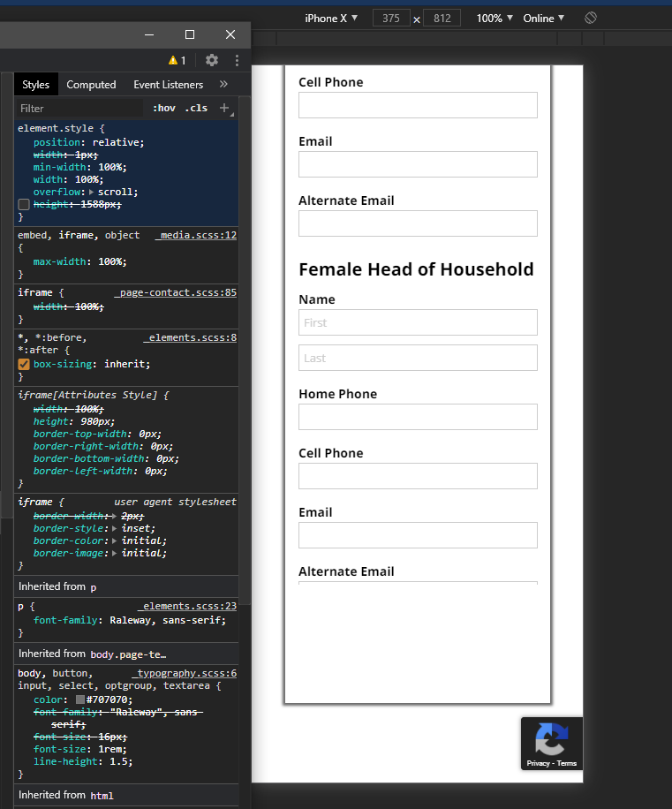Open the DevTools three-dot menu
Viewport: 672px width, 809px height.
(x=237, y=60)
